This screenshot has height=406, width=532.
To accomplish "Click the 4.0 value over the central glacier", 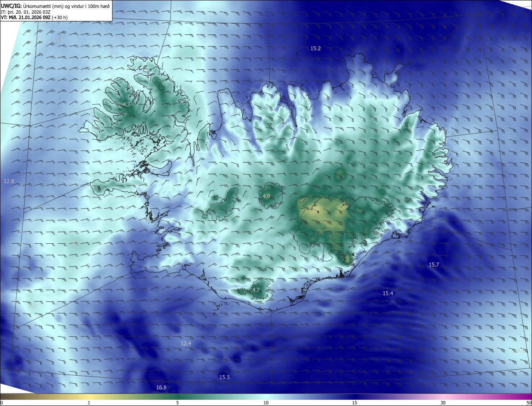I will point(266,196).
